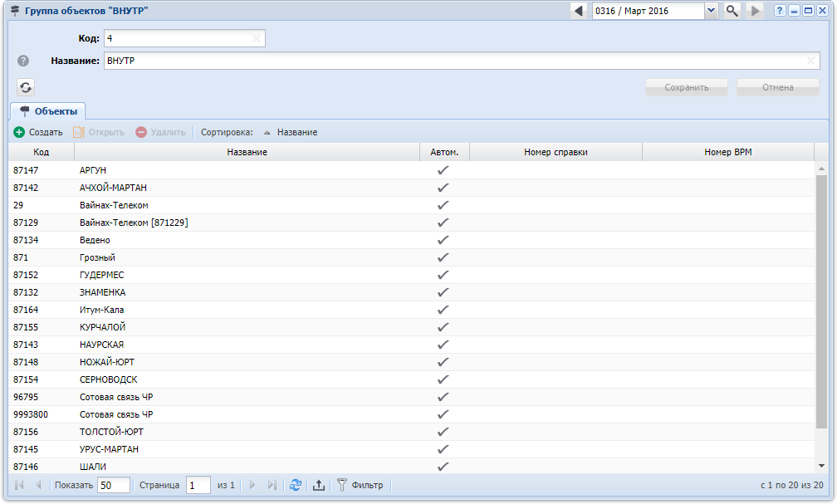The height and width of the screenshot is (504, 837).
Task: Toggle the Автом. checkmark for Грозный
Action: [x=443, y=257]
